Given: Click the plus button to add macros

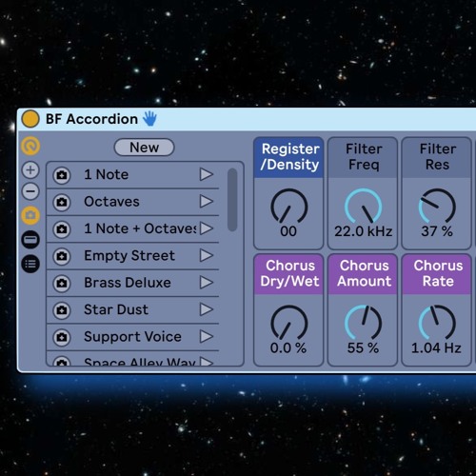Looking at the screenshot, I should [30, 170].
